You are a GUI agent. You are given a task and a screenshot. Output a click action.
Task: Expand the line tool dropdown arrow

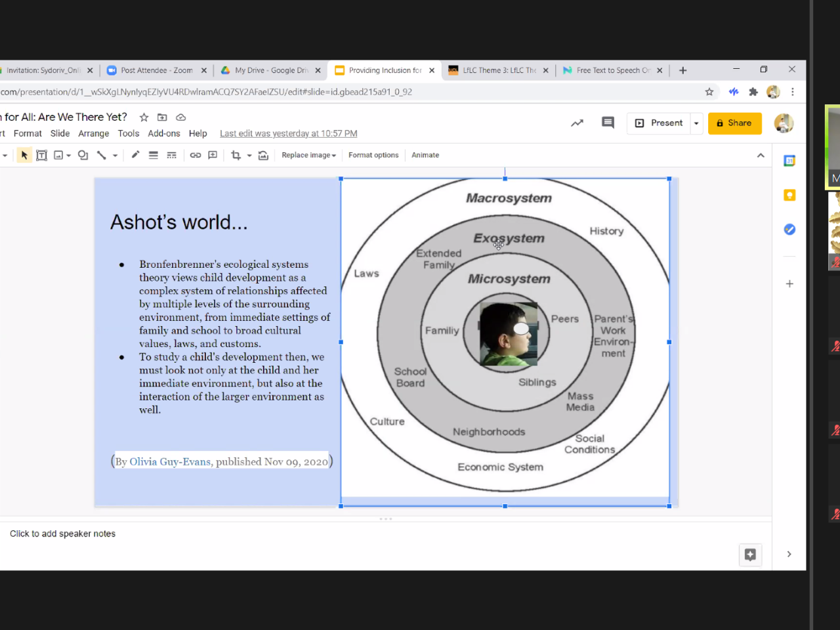pyautogui.click(x=115, y=156)
